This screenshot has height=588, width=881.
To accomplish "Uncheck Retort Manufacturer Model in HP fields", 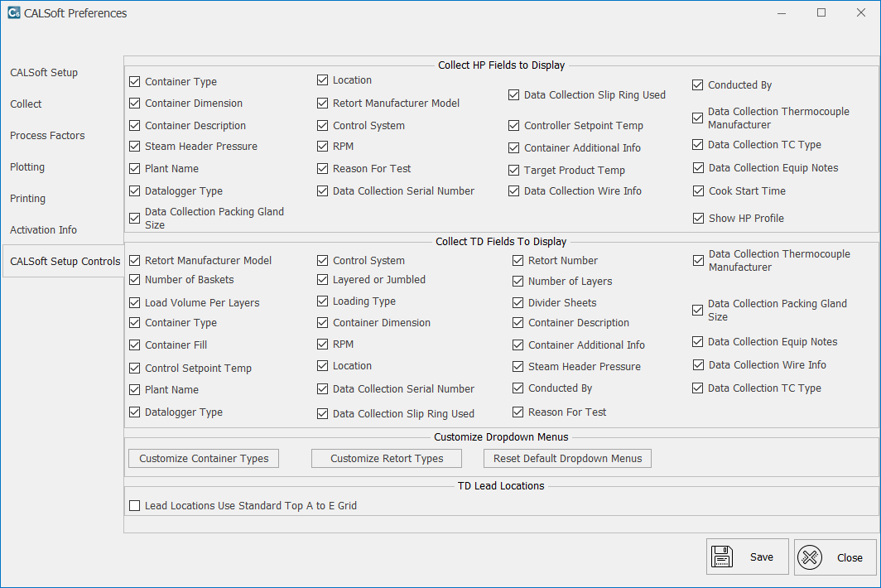I will tap(323, 103).
